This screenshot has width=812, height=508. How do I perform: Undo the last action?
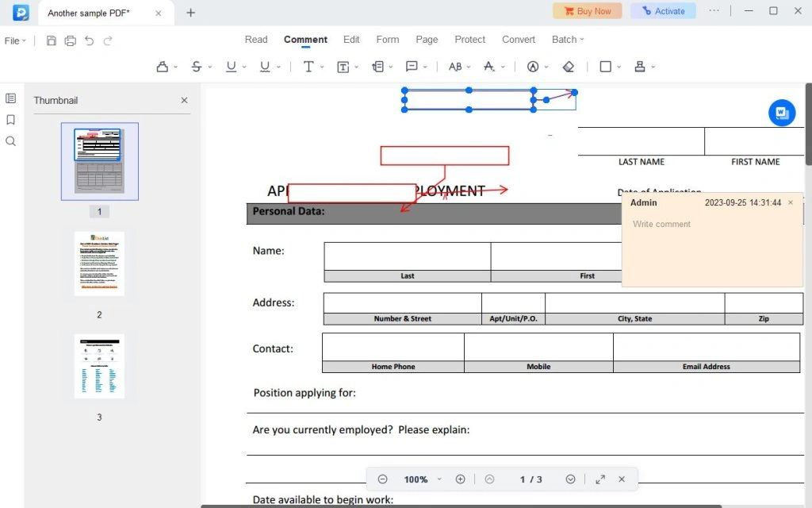[x=89, y=40]
